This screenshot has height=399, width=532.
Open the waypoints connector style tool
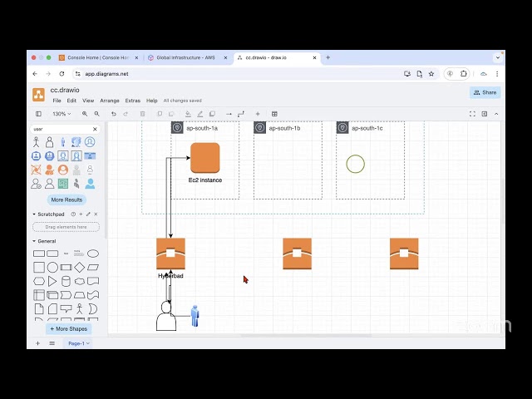(x=241, y=114)
